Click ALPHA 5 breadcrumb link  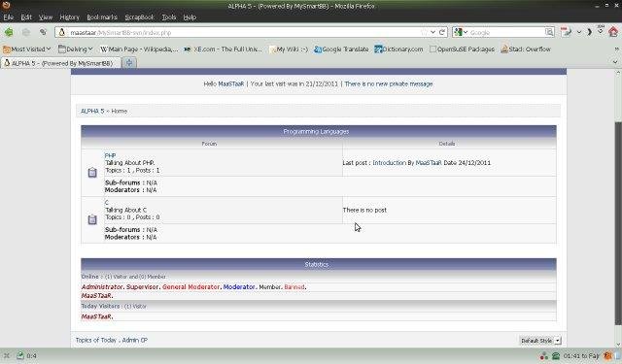tap(92, 111)
